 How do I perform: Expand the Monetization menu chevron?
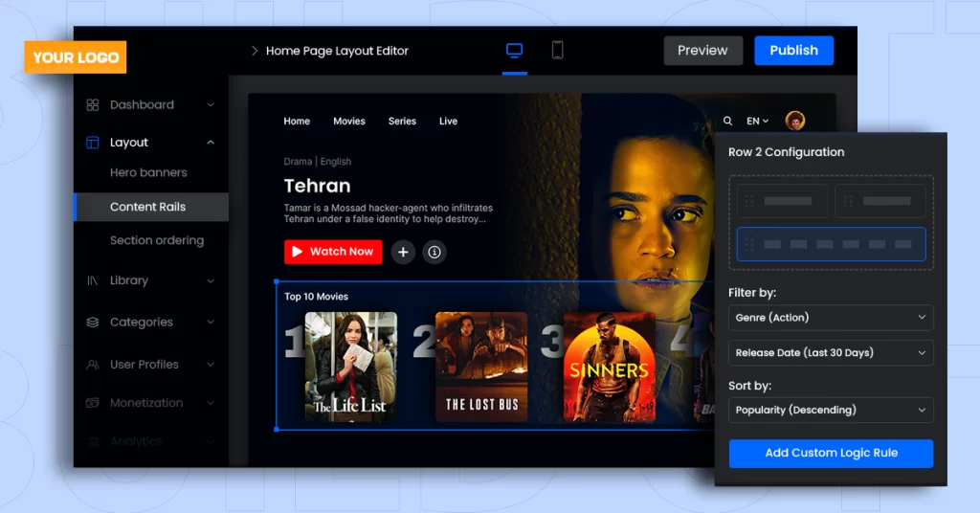tap(211, 403)
